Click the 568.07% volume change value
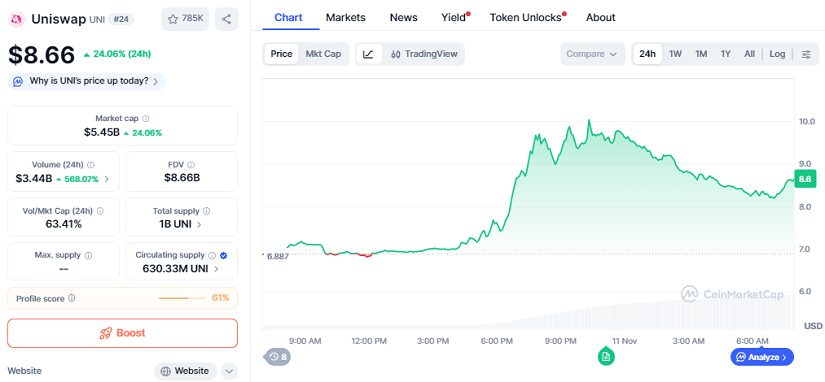The image size is (825, 382). [x=81, y=179]
